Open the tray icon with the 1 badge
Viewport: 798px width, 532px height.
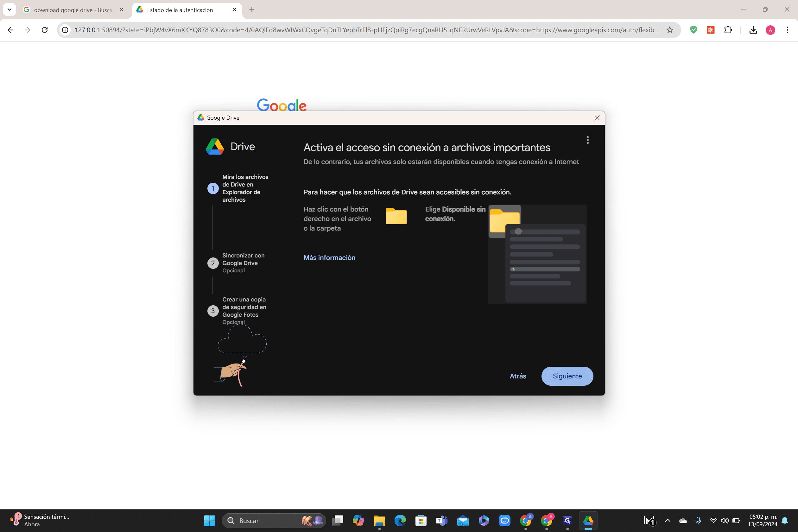649,521
